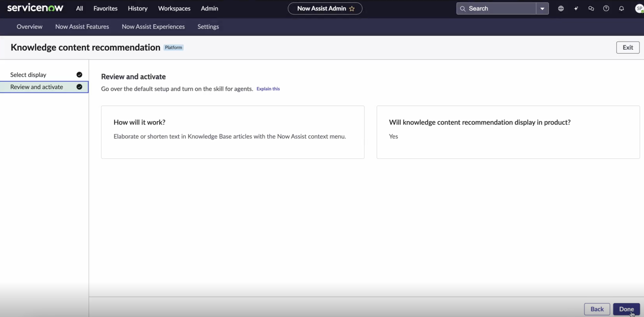The width and height of the screenshot is (644, 317).
Task: Click the Platform badge
Action: tap(173, 47)
